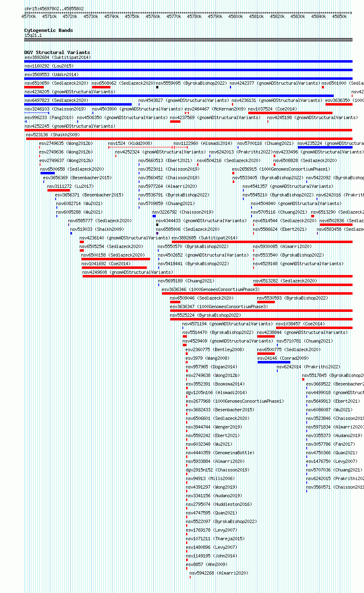
Task: Click the esv3892684 (Suktitipat2014) variant label
Action: pyautogui.click(x=58, y=57)
